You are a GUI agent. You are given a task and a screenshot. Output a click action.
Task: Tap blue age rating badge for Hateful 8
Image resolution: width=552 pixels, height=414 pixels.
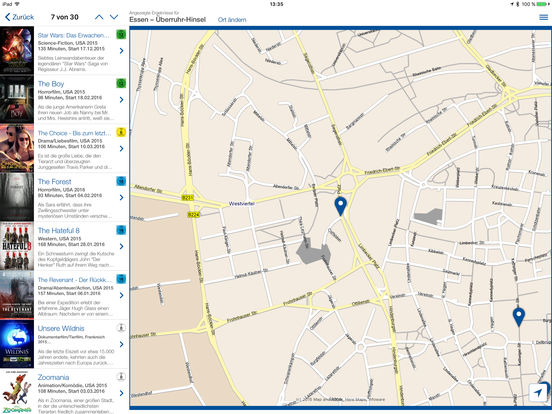[121, 230]
